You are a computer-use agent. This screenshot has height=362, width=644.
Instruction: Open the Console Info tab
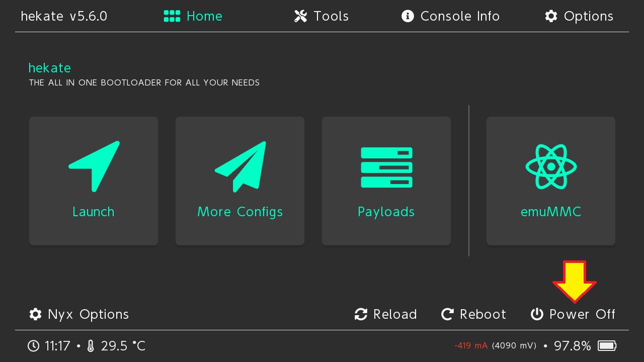450,16
